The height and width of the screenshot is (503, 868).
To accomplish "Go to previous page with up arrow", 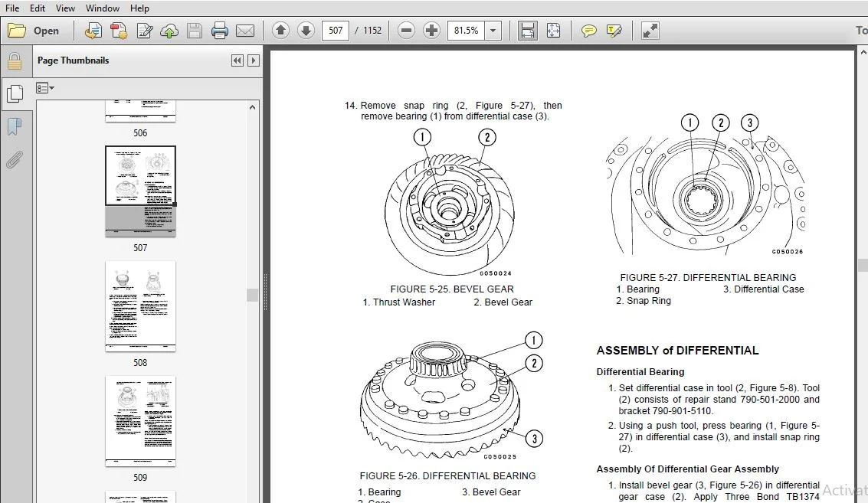I will 280,31.
